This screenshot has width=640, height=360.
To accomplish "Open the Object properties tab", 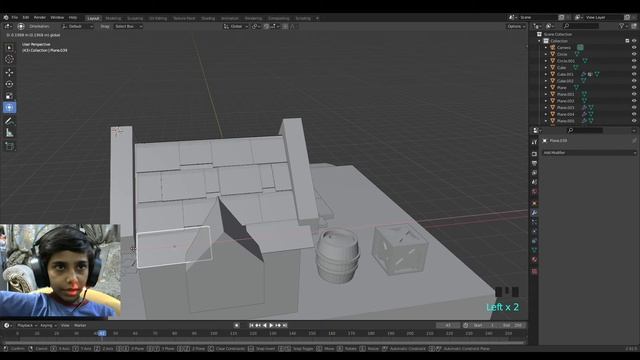I will (x=534, y=203).
